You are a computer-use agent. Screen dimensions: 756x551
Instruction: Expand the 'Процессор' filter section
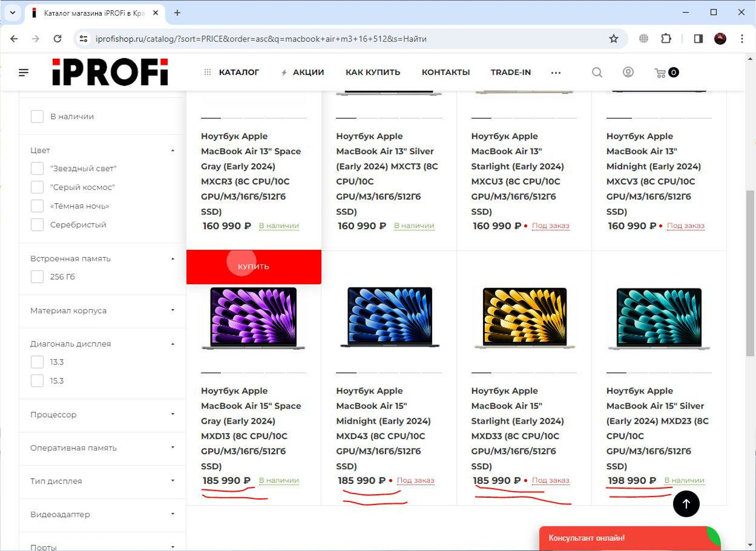[102, 414]
